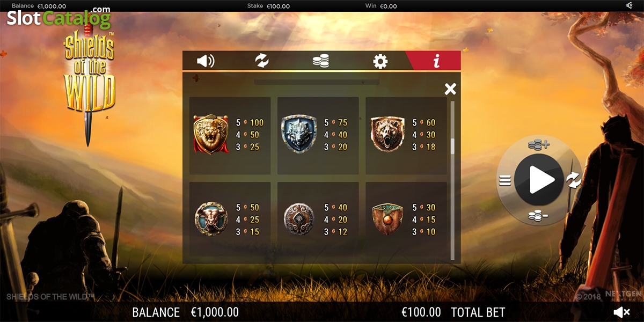The image size is (644, 322).
Task: Start autoplay with arrows beside spin button
Action: tap(574, 180)
